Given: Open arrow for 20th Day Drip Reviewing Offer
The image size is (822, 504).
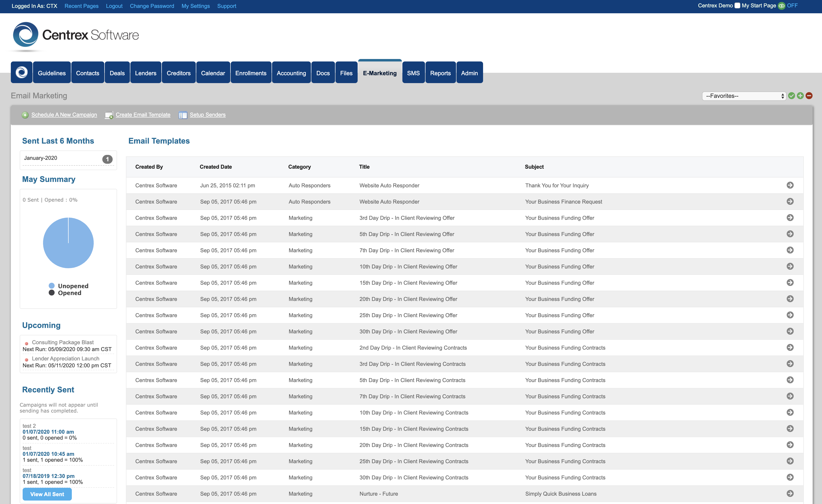Looking at the screenshot, I should (x=790, y=299).
